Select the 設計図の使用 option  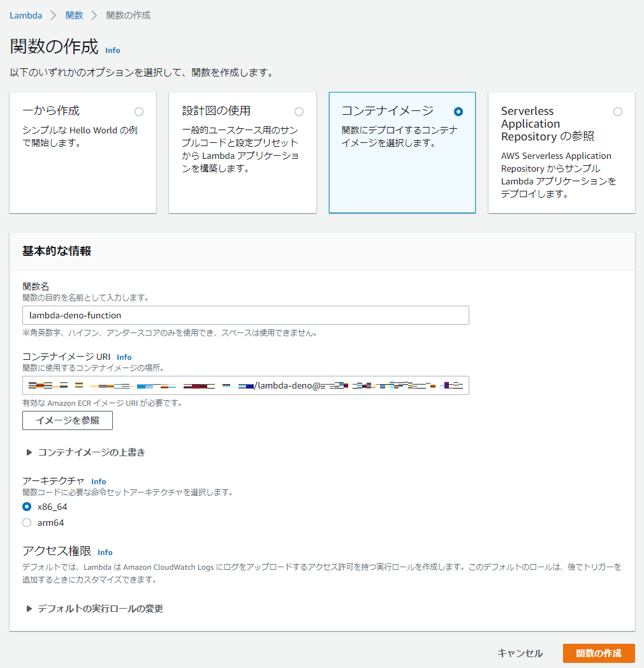(x=299, y=111)
